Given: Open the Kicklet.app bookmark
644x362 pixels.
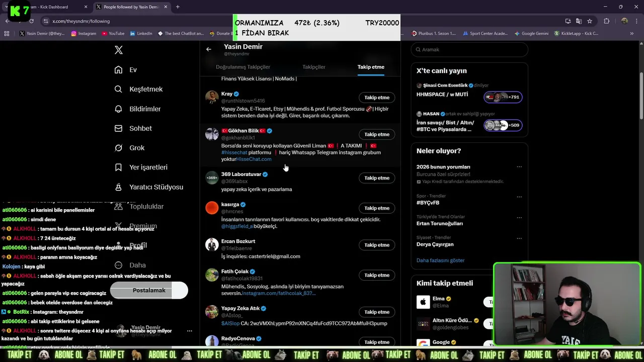Looking at the screenshot, I should point(577,34).
